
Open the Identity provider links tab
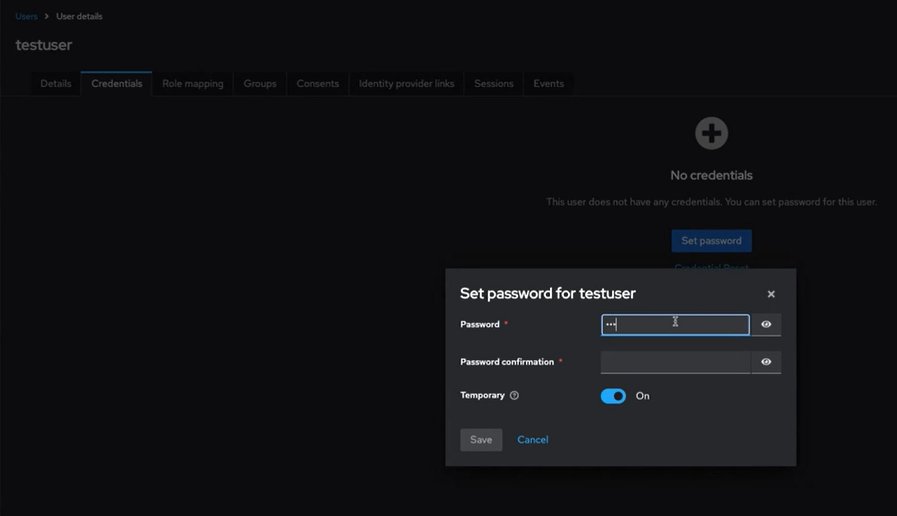tap(406, 84)
